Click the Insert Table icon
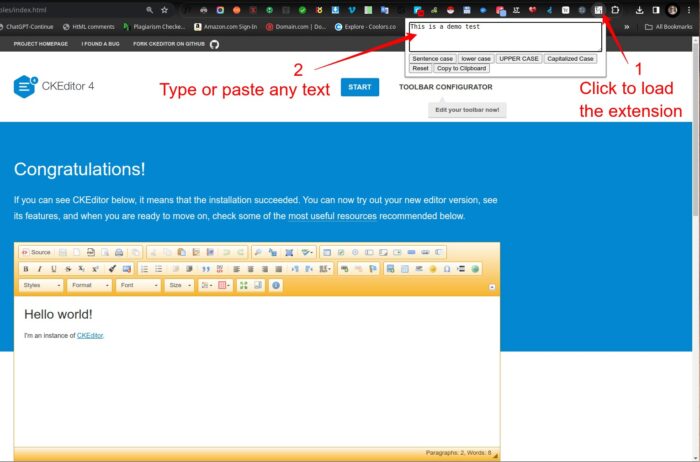This screenshot has height=462, width=700. (x=404, y=269)
